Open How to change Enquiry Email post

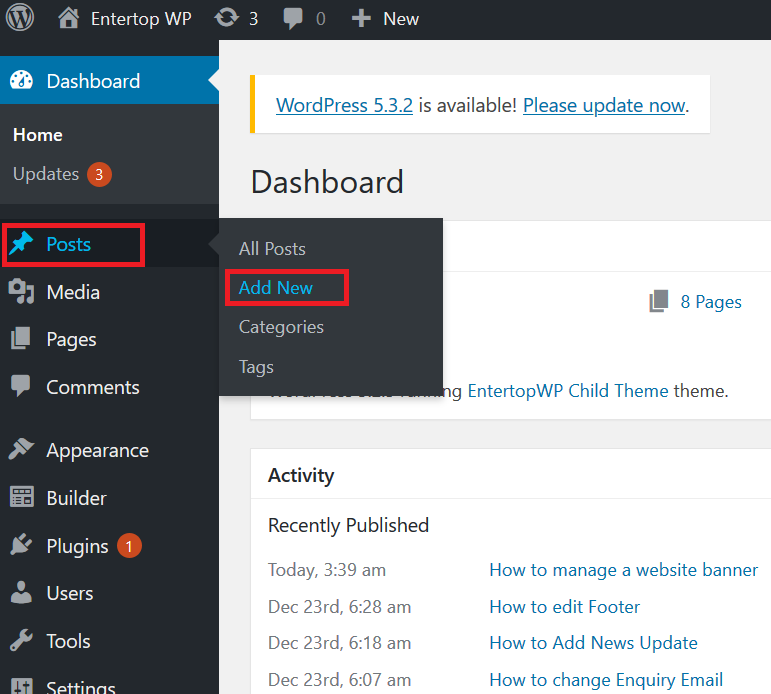[606, 680]
